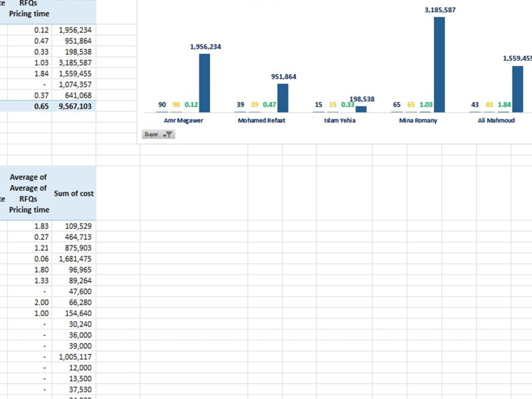Image resolution: width=532 pixels, height=399 pixels.
Task: Select the cell showing 1,681,475
Action: pos(74,259)
